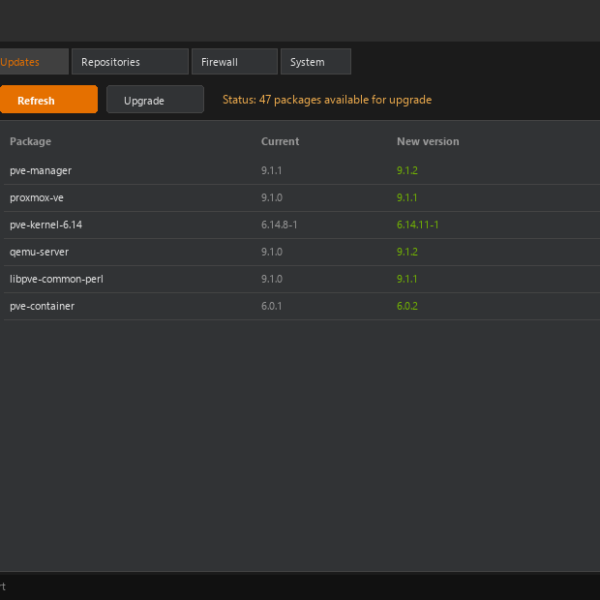Viewport: 600px width, 600px height.
Task: Click the Upgrade button
Action: [x=155, y=99]
